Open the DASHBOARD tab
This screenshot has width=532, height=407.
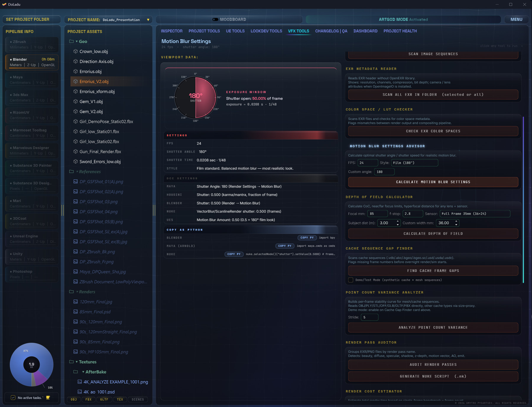point(365,31)
